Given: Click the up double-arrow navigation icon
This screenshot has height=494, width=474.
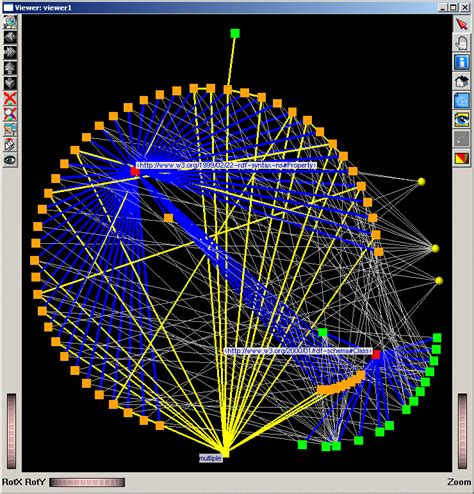Looking at the screenshot, I should coord(10,68).
